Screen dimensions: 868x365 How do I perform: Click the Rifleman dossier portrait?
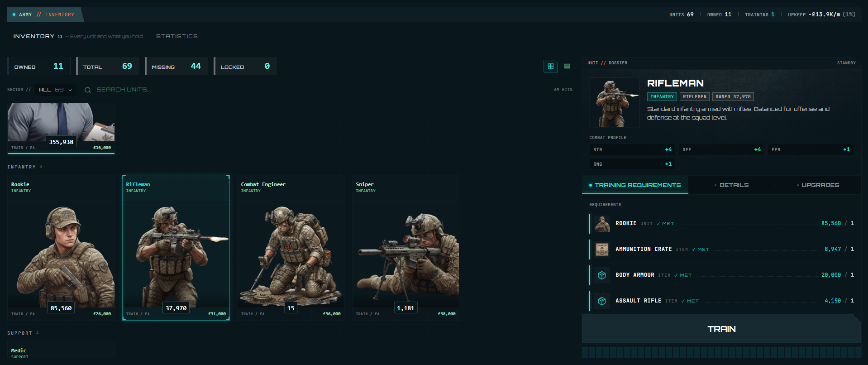pyautogui.click(x=614, y=102)
